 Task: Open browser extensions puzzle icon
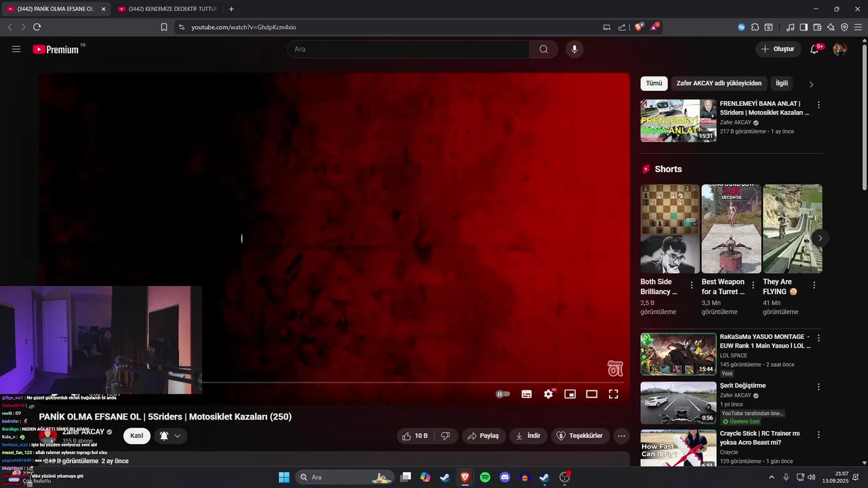755,27
